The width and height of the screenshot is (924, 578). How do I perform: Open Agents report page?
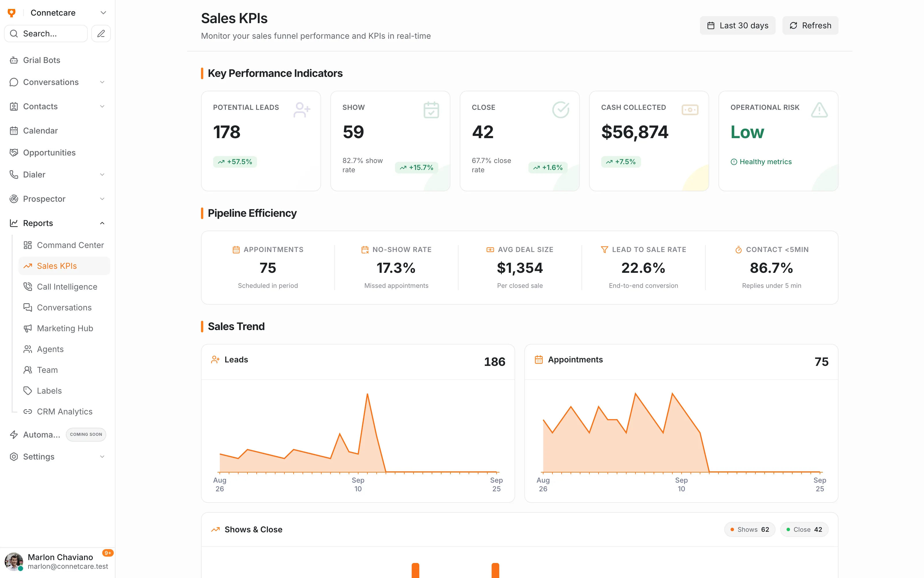coord(64,349)
